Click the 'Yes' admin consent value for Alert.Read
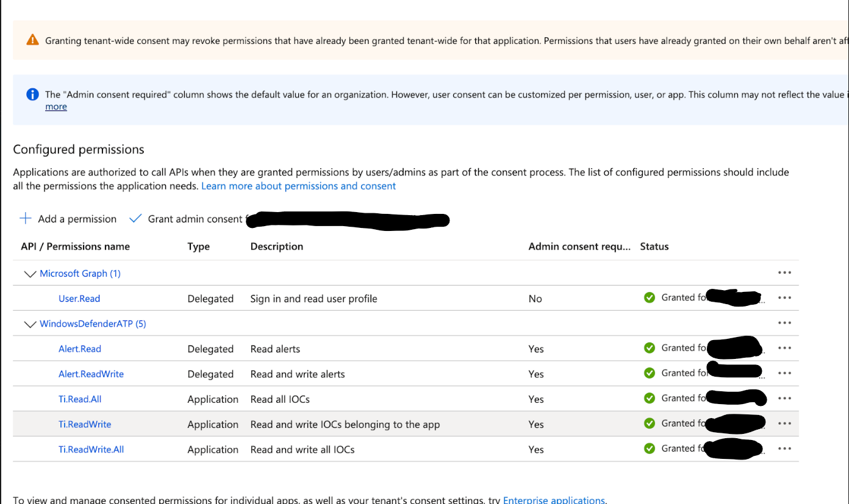This screenshot has height=504, width=849. tap(536, 349)
